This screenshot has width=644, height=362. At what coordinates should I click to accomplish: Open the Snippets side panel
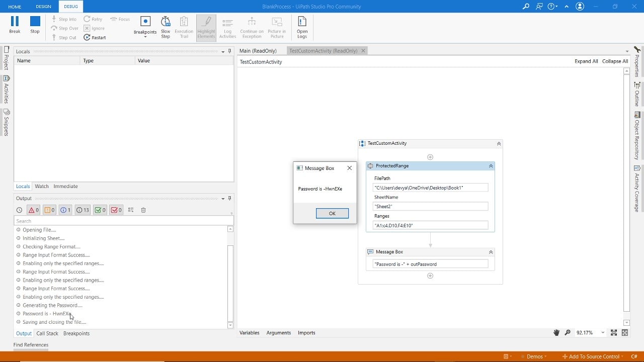(6, 122)
